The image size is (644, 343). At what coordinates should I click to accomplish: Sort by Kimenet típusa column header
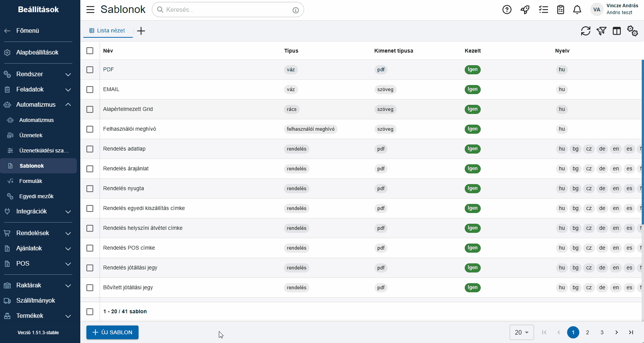394,51
